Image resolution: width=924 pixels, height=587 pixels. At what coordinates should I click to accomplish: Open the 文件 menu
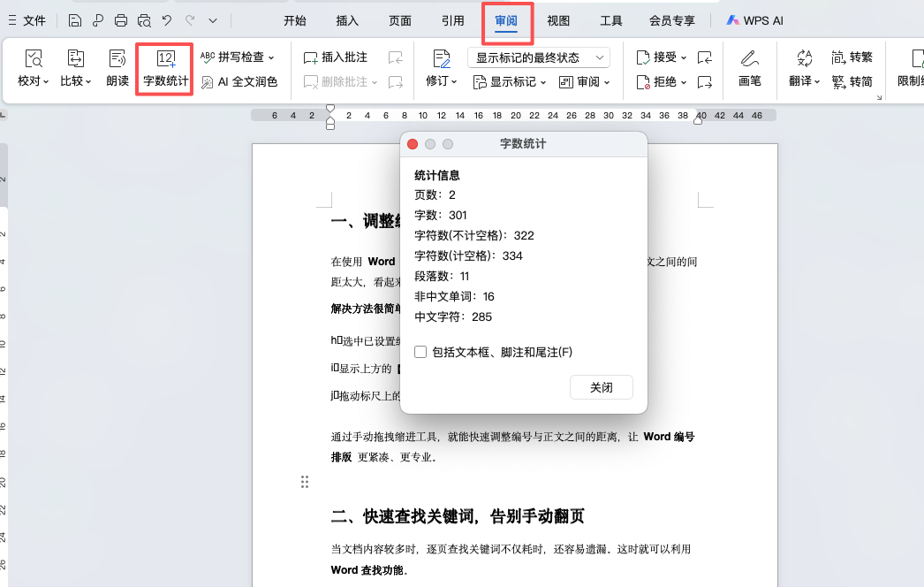[x=34, y=19]
